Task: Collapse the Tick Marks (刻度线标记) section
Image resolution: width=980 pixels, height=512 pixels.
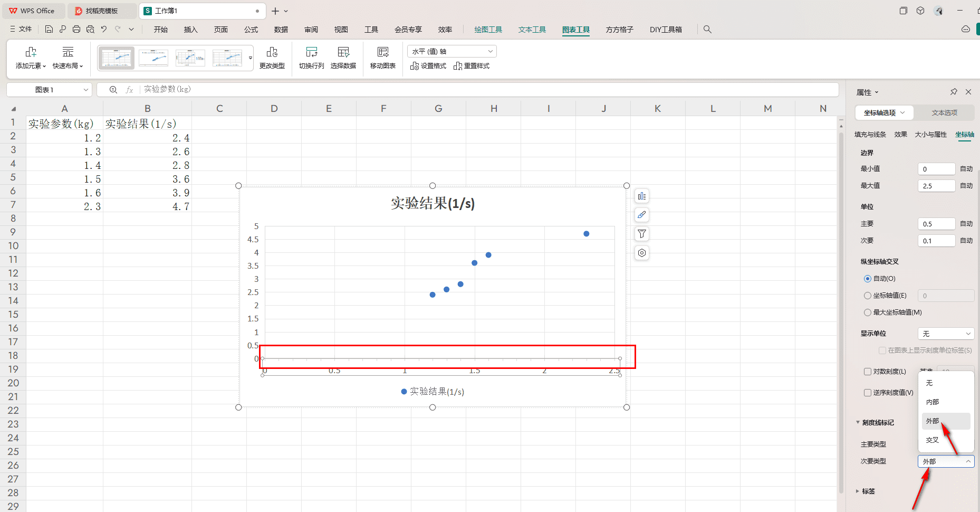Action: pos(858,422)
